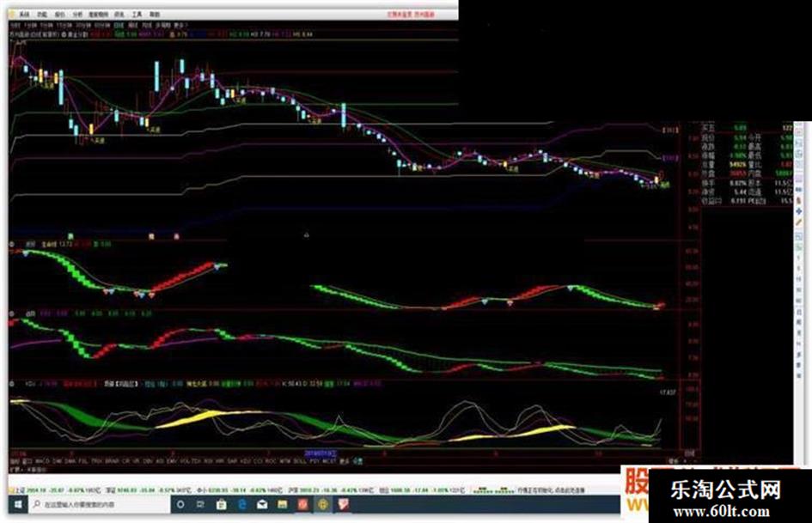This screenshot has width=812, height=523.
Task: Click the stock name label in chart header
Action: click(19, 34)
